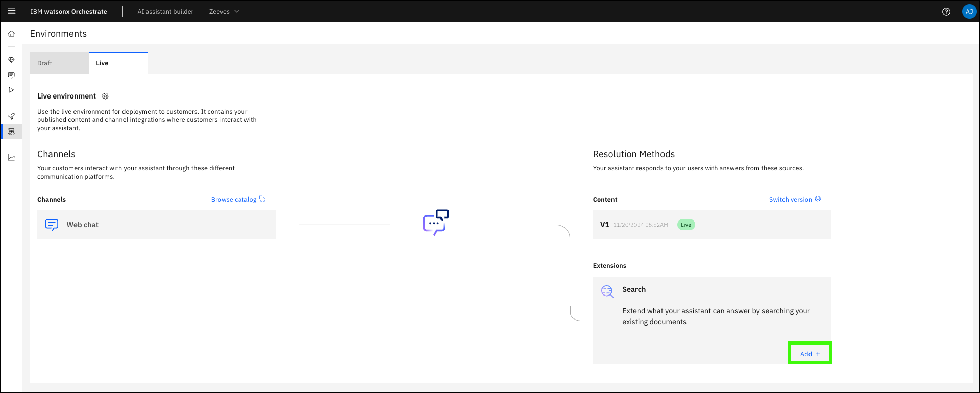Add the Search extension
The height and width of the screenshot is (393, 980).
point(810,354)
